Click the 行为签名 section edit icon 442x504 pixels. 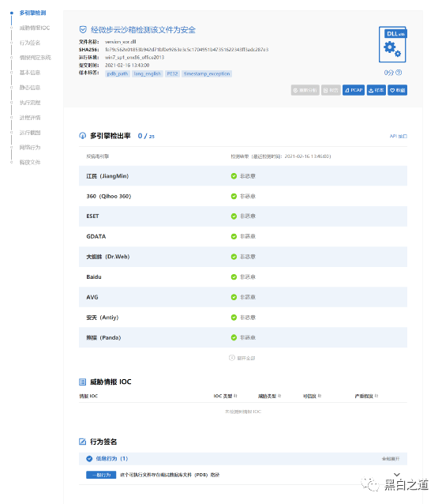pos(83,442)
